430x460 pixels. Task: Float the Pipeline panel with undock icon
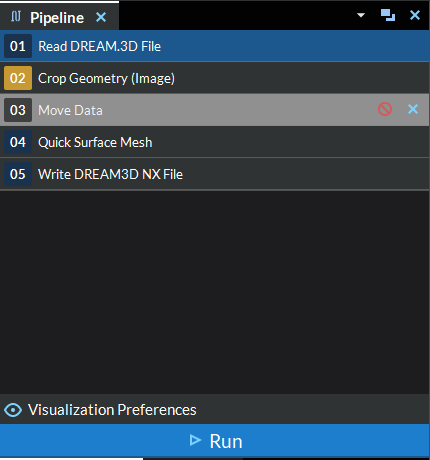388,15
